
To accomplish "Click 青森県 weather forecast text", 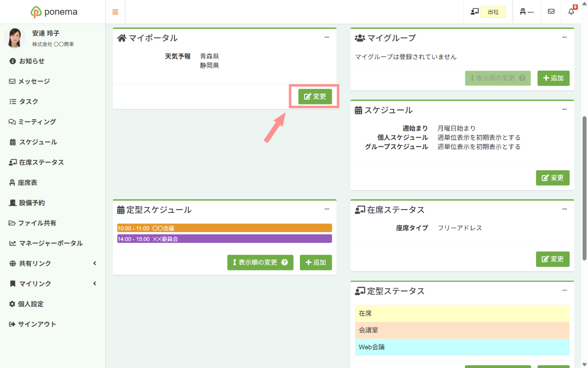I will (x=209, y=56).
